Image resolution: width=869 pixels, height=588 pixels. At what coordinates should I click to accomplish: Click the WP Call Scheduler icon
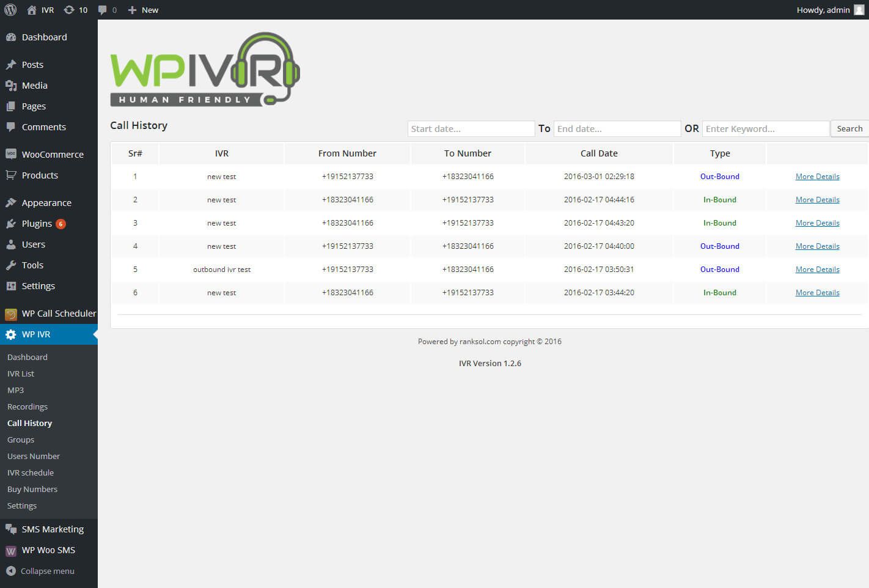pyautogui.click(x=11, y=314)
